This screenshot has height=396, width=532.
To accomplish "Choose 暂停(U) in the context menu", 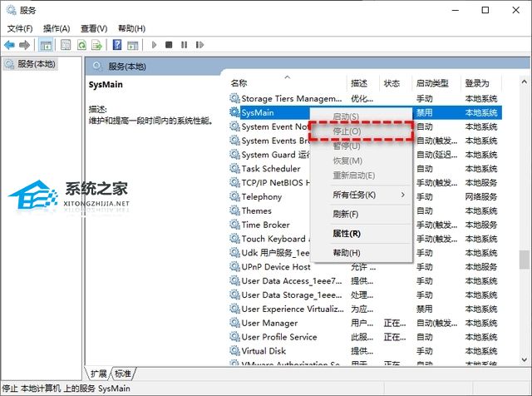I will pyautogui.click(x=362, y=146).
